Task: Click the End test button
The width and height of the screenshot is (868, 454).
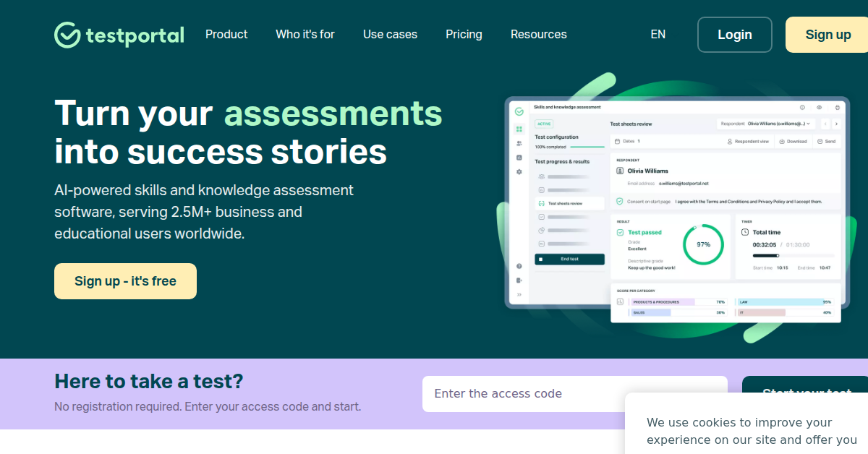Action: tap(569, 259)
